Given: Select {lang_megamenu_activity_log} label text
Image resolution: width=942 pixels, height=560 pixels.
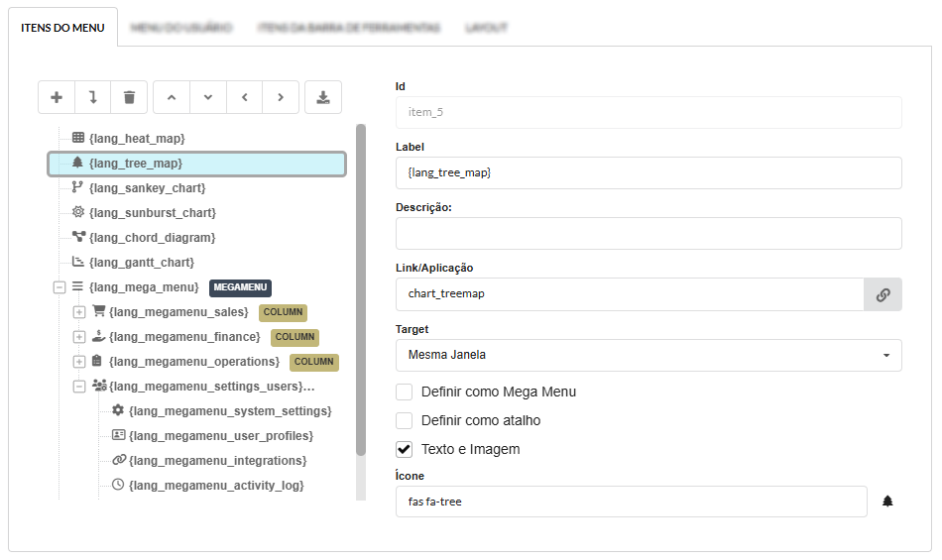Looking at the screenshot, I should 216,486.
